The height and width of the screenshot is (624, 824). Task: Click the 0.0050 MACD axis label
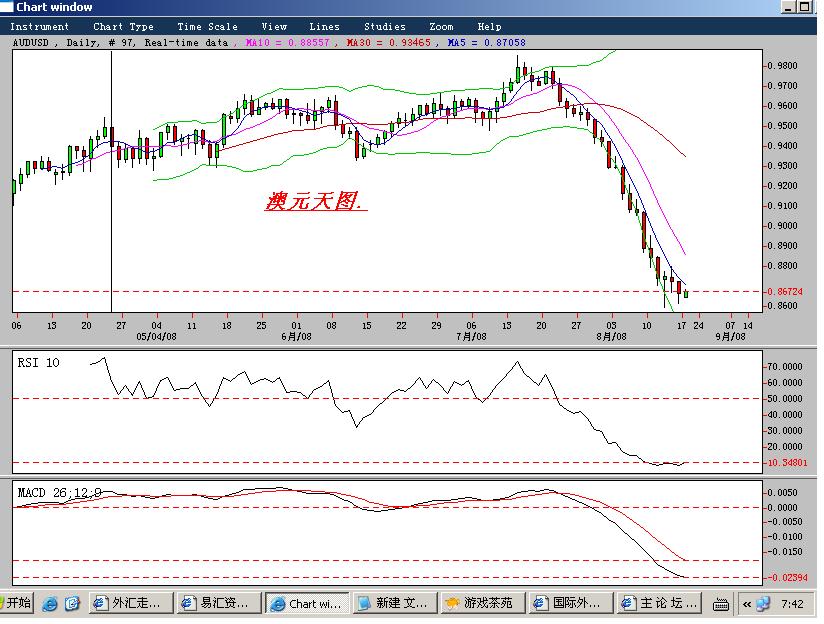[782, 493]
